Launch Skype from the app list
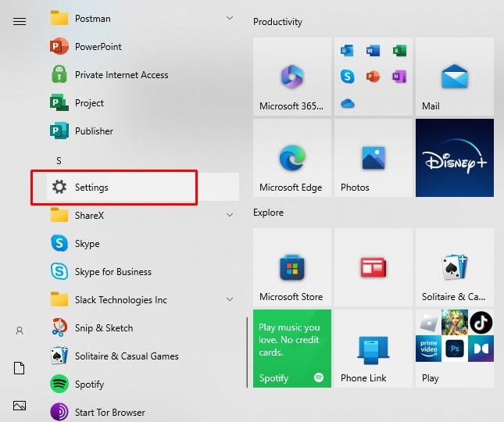 [143, 243]
